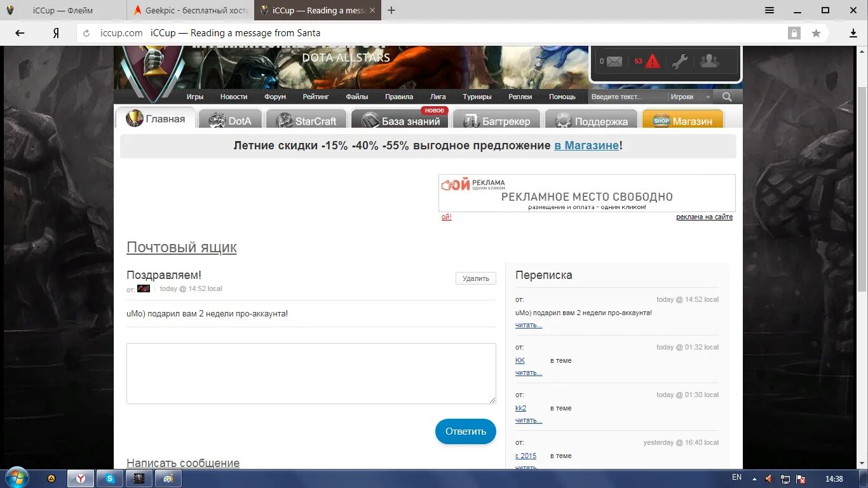
Task: Open Написать сообщение link
Action: pos(183,463)
